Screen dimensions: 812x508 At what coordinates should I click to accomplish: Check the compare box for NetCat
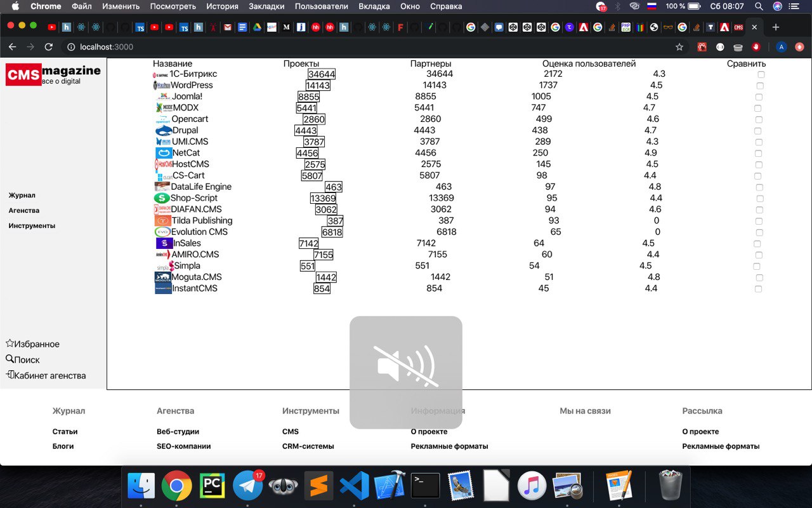point(758,154)
